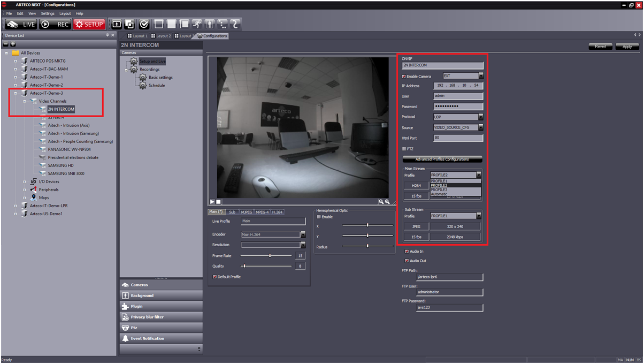Click the checkmark toolbar icon

click(143, 24)
